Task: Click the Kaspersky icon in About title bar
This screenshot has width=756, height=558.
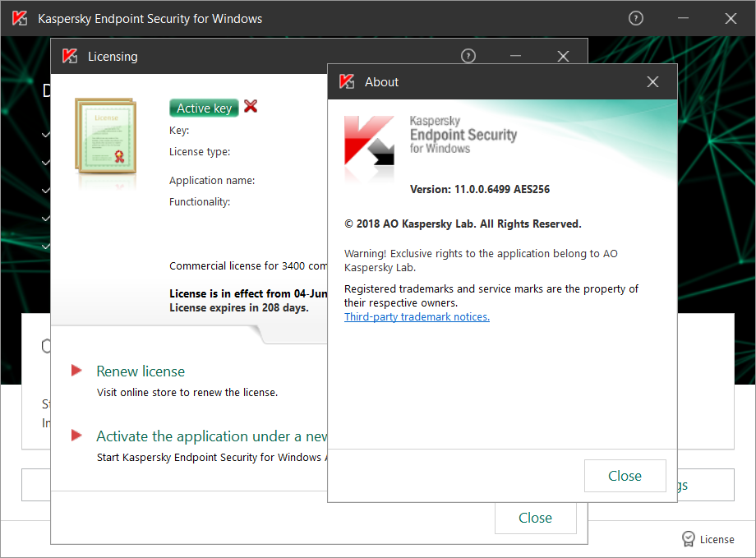Action: pyautogui.click(x=347, y=81)
